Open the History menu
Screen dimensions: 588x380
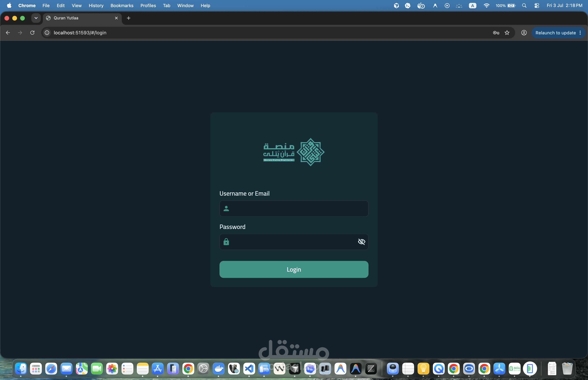pos(96,5)
